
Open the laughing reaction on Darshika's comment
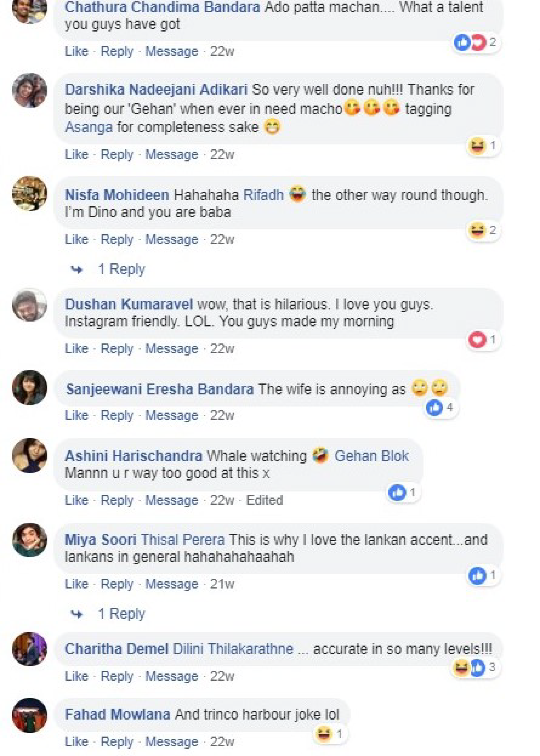coord(482,146)
